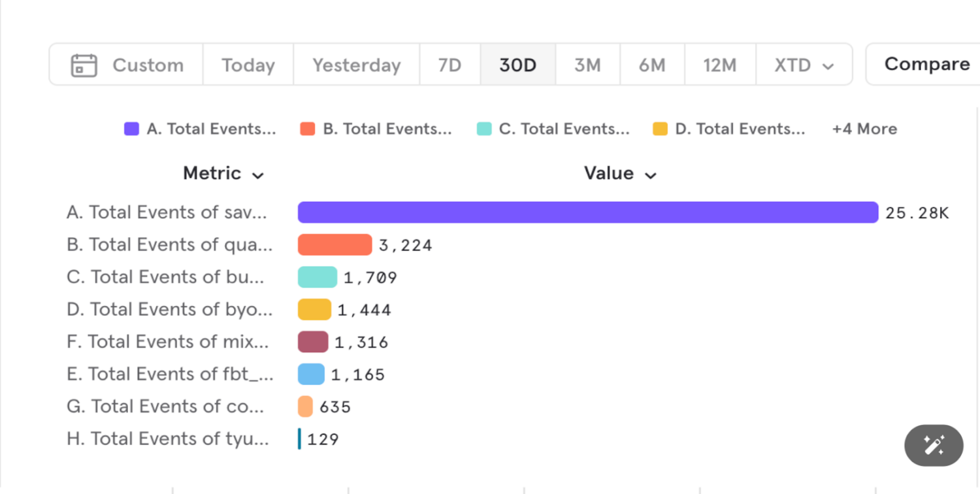Click the yellow swatch for series D

[x=659, y=129]
